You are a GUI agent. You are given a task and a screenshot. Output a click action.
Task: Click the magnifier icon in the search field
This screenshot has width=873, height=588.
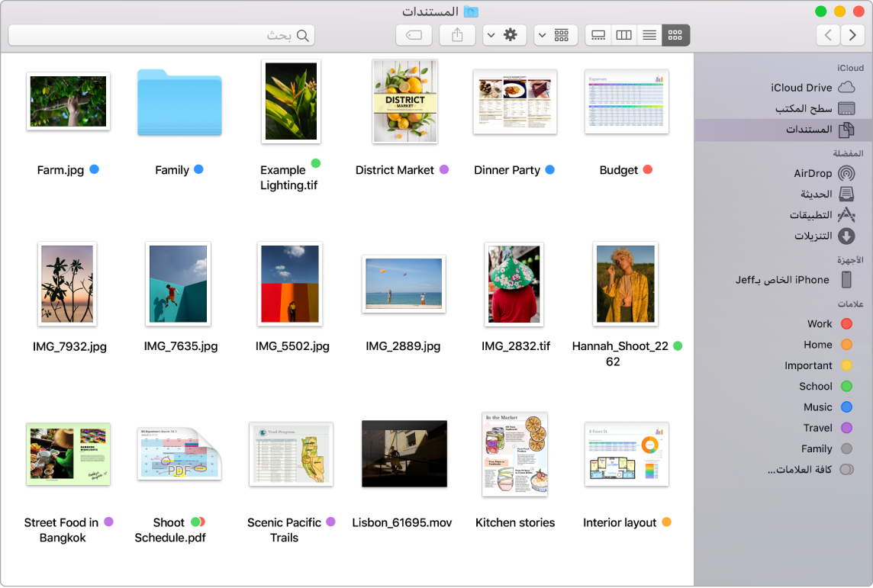pos(301,34)
